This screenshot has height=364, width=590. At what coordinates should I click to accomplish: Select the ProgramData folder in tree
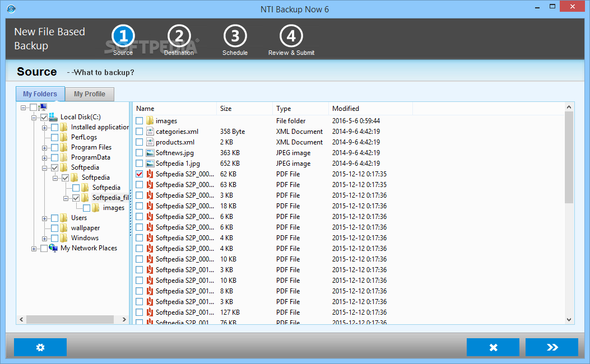coord(91,157)
